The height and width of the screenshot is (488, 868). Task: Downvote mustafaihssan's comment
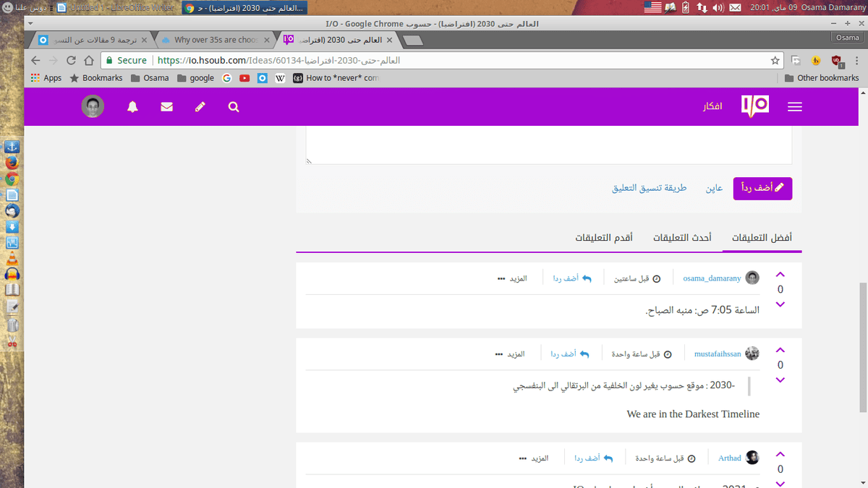tap(780, 380)
